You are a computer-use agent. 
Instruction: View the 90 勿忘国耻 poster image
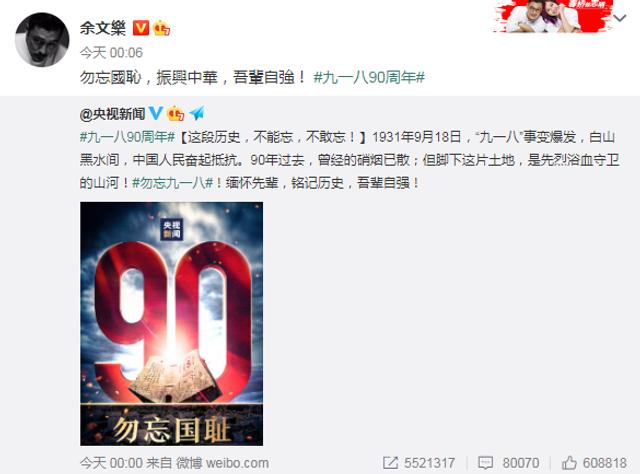(x=171, y=323)
